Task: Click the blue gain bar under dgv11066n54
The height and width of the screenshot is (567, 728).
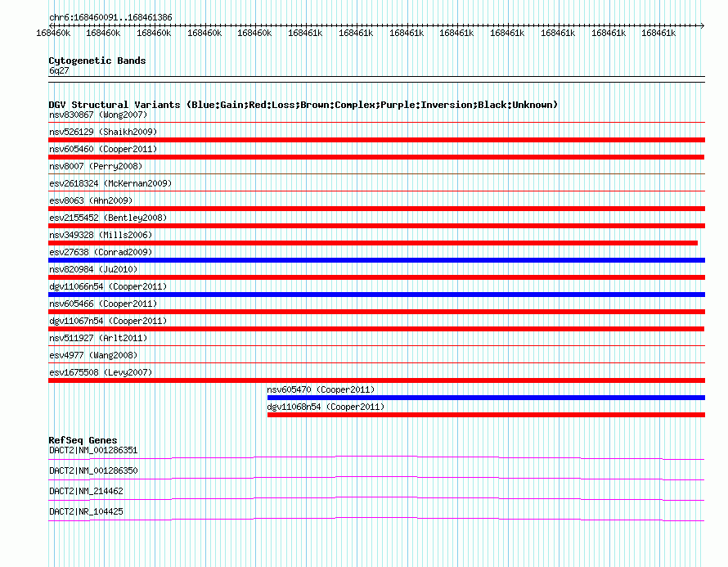Action: click(376, 295)
